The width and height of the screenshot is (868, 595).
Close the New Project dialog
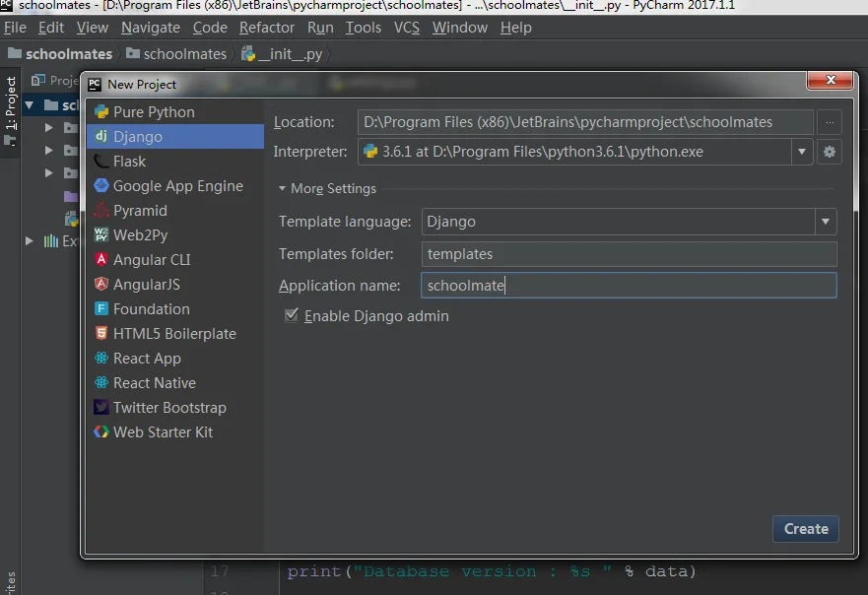(830, 80)
